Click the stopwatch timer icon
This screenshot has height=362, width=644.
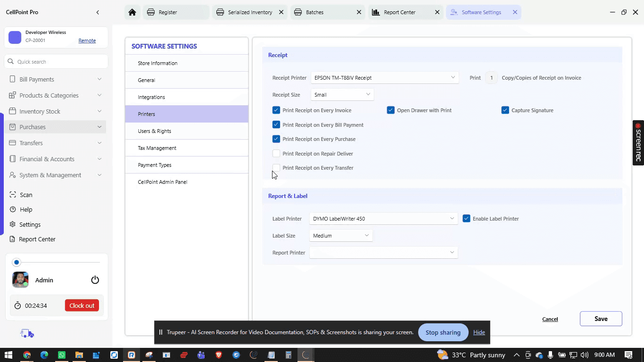click(17, 305)
